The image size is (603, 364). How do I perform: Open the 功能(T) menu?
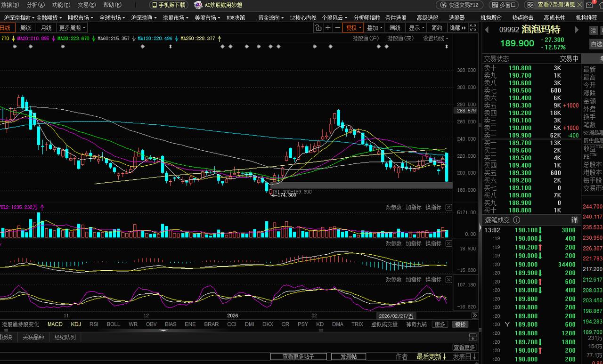(x=61, y=5)
